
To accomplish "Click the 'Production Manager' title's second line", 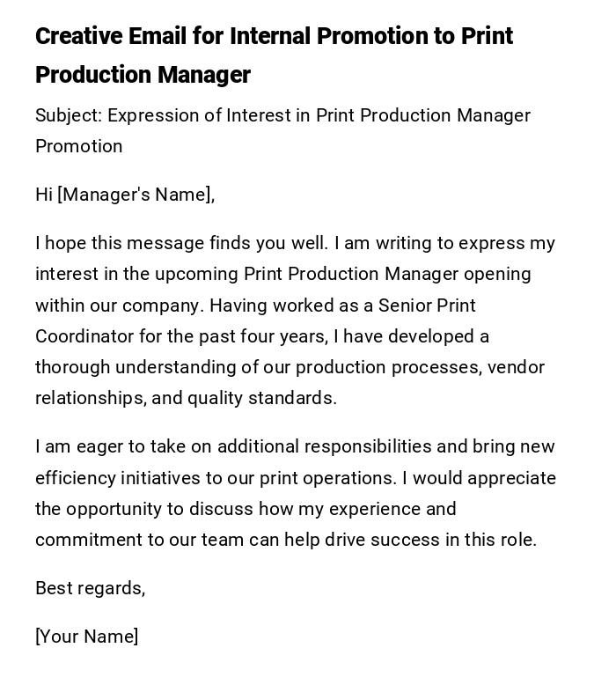I will point(143,75).
